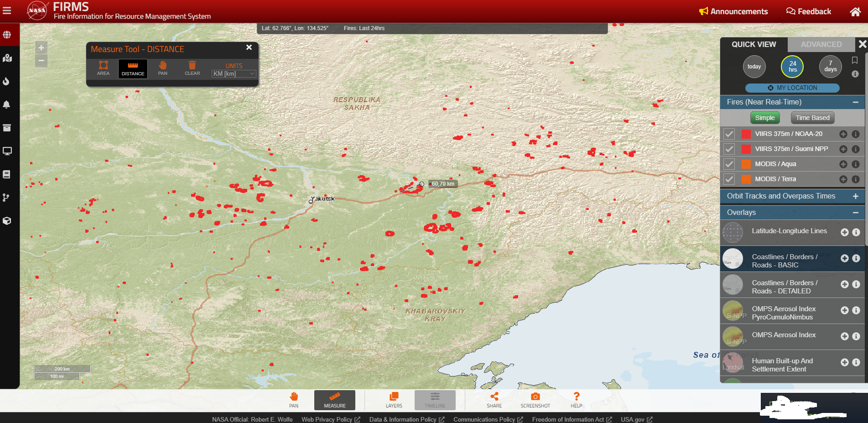This screenshot has height=423, width=868.
Task: Go to the home page icon
Action: point(855,11)
